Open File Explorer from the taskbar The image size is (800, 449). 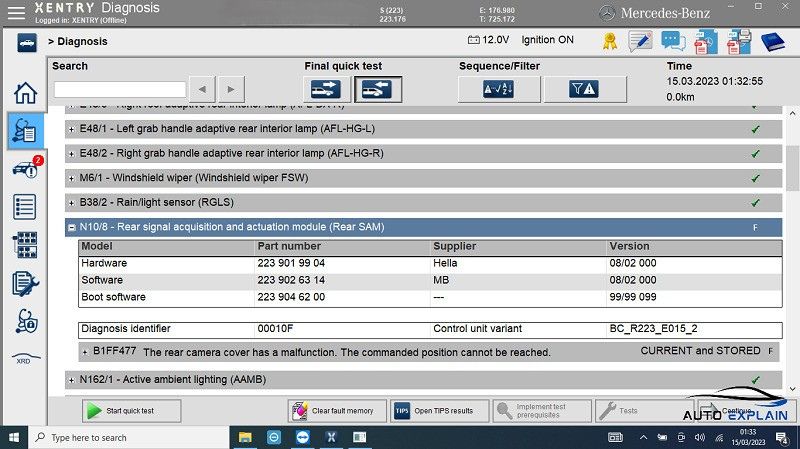pos(245,437)
